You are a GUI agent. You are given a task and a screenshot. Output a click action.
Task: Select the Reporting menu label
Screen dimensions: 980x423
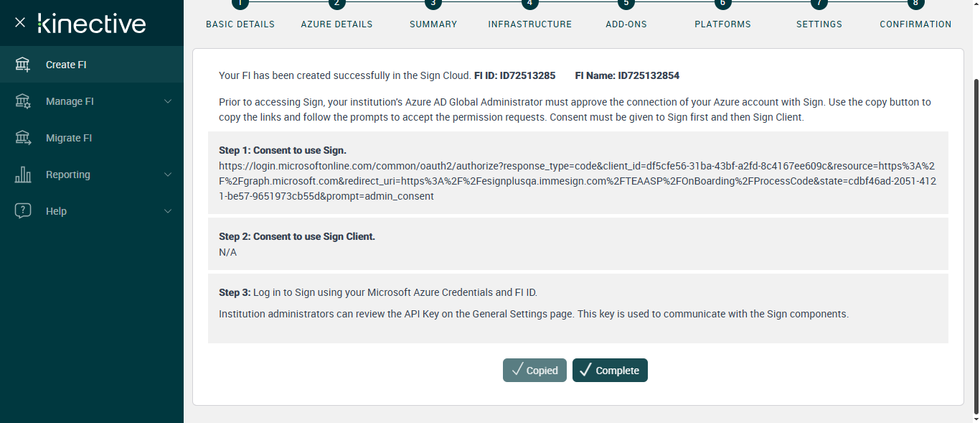pos(68,175)
